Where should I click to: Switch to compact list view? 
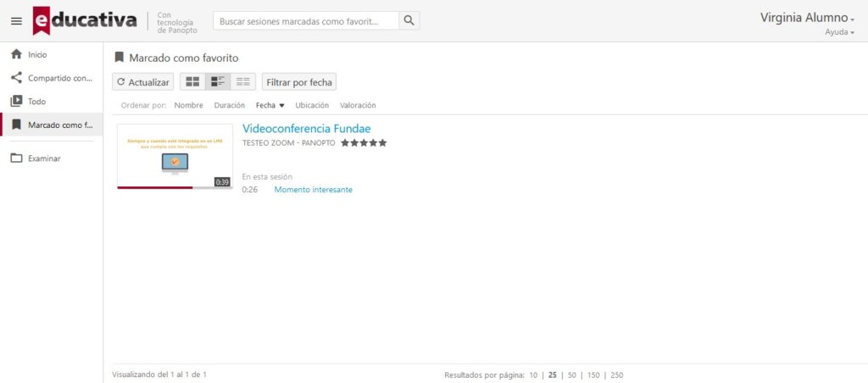pyautogui.click(x=243, y=82)
